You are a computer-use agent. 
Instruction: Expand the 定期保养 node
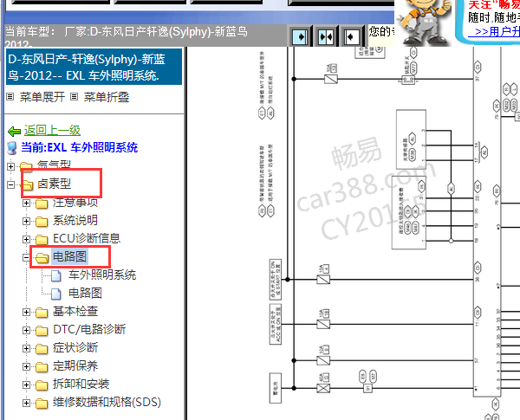tap(27, 366)
